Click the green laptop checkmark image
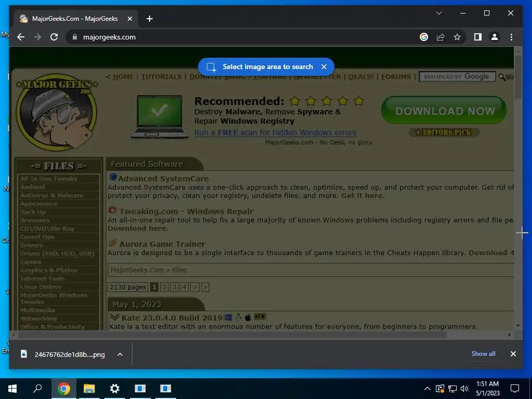This screenshot has width=532, height=399. pos(159,116)
